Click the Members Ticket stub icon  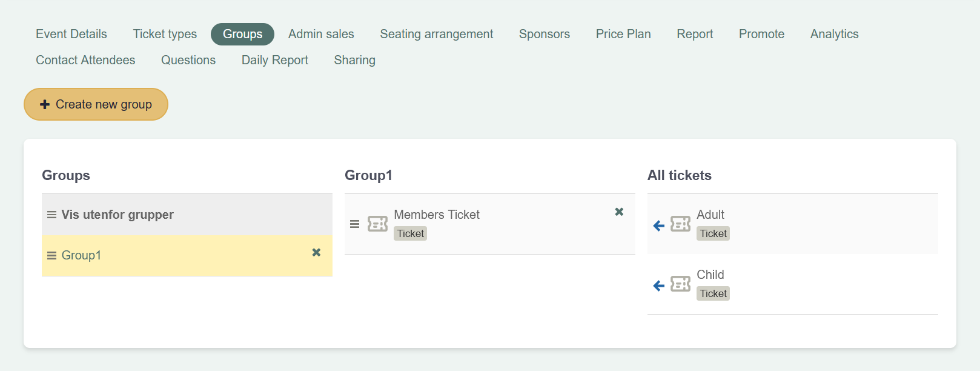click(377, 224)
